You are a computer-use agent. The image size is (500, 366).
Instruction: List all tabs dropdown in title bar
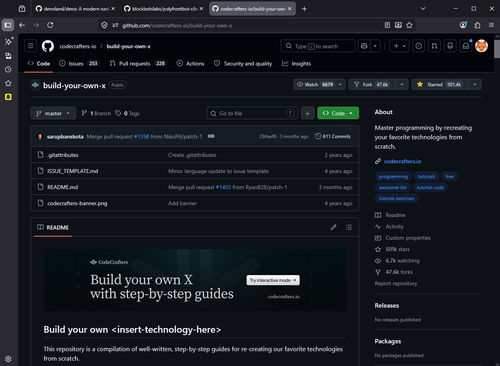click(x=423, y=9)
